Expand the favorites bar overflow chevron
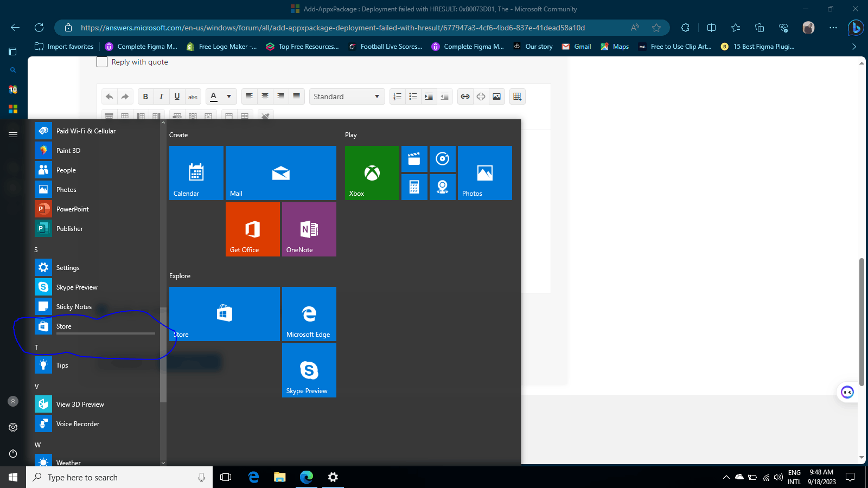 click(x=854, y=47)
